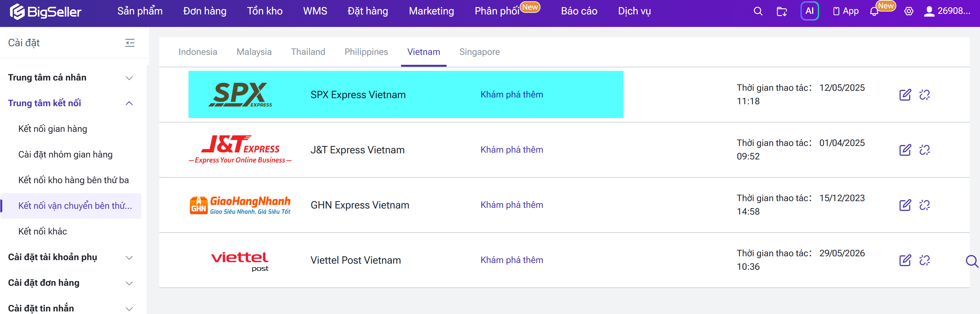
Task: Edit the Viettel Post Vietnam connection
Action: coord(905,260)
